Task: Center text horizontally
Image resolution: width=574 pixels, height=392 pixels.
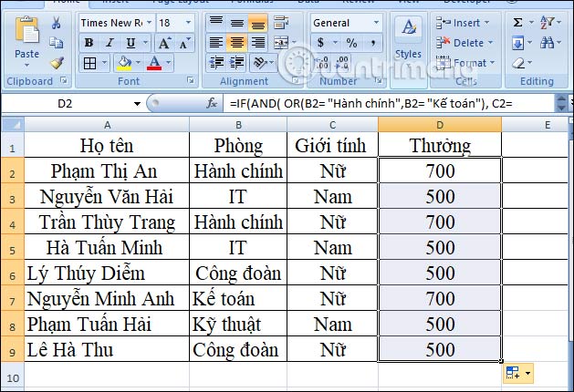Action: pyautogui.click(x=237, y=43)
